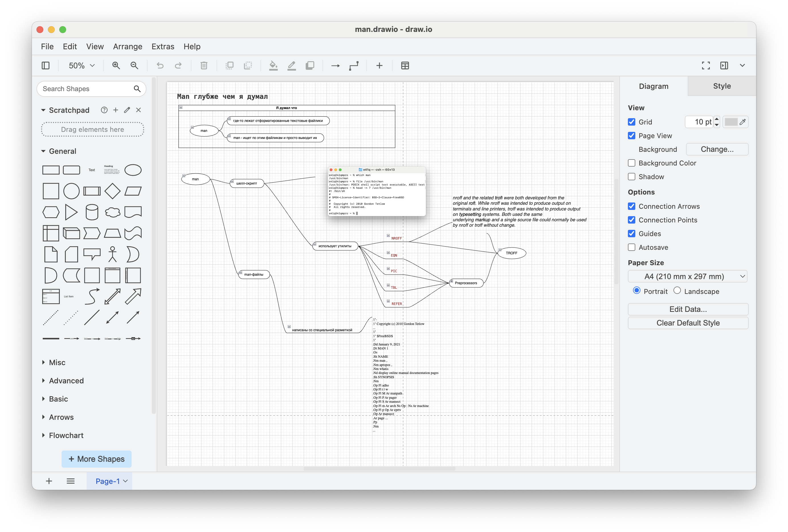Click the Zoom Out magnifier icon
788x532 pixels.
[x=134, y=66]
